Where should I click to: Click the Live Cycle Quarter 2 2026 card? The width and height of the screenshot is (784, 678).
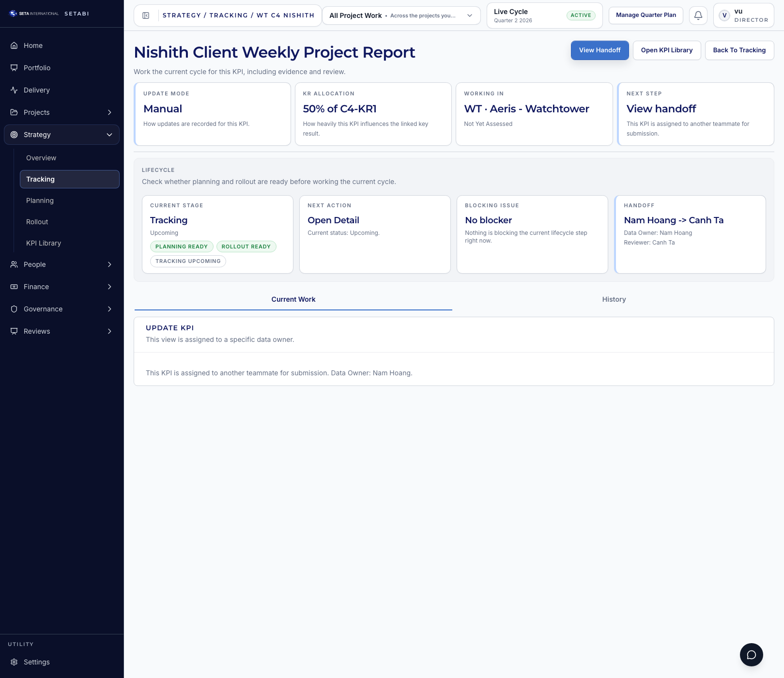click(544, 15)
